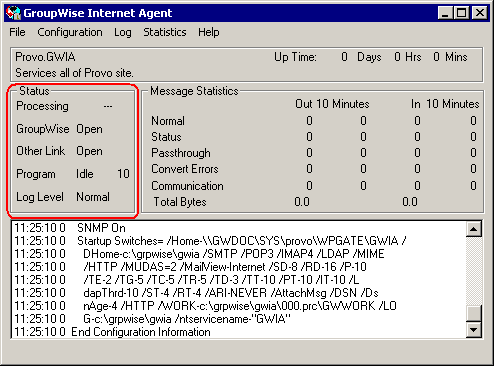Click the Provo.GWIA agent name
The width and height of the screenshot is (494, 366).
coord(45,57)
